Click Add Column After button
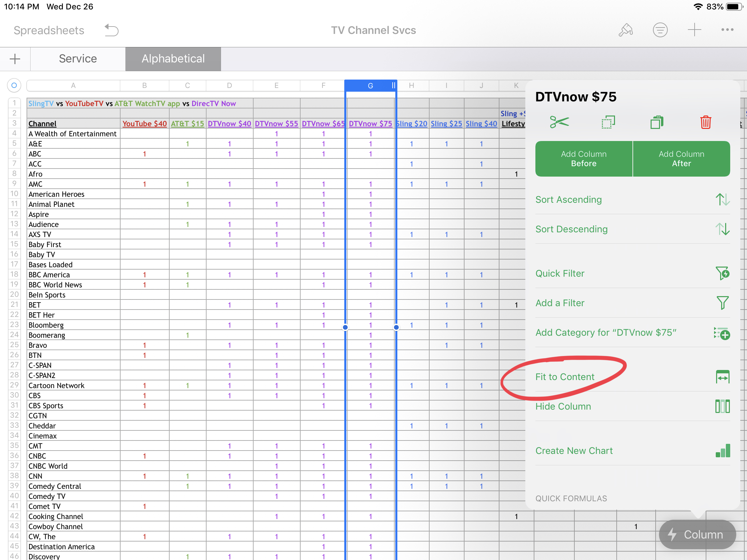This screenshot has height=560, width=747. point(681,159)
